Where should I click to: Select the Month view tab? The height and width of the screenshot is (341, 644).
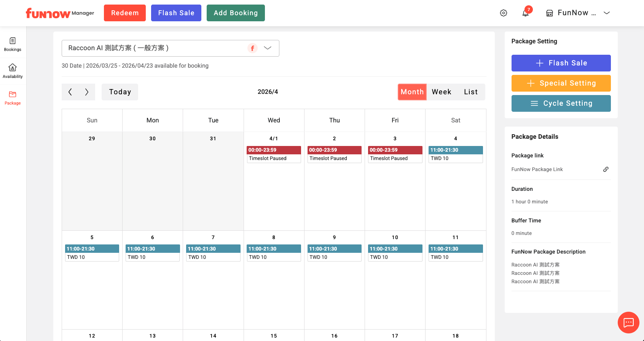point(412,92)
